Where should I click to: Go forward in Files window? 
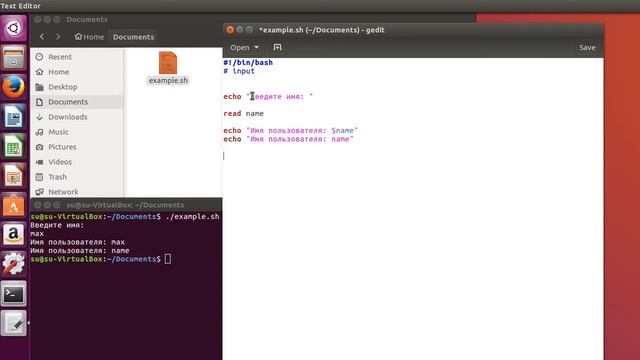coord(58,37)
